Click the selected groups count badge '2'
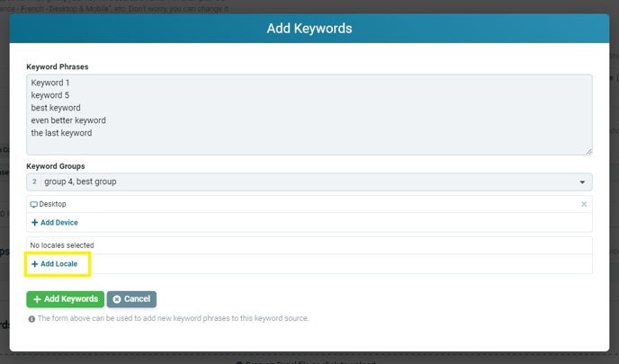619x364 pixels. click(34, 182)
